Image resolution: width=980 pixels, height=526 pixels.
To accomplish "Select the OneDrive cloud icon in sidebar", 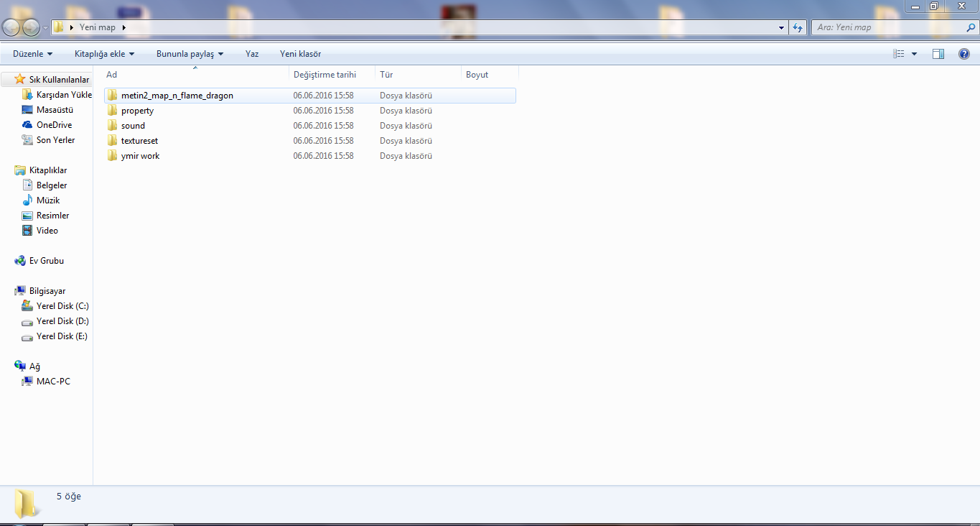I will (x=27, y=125).
